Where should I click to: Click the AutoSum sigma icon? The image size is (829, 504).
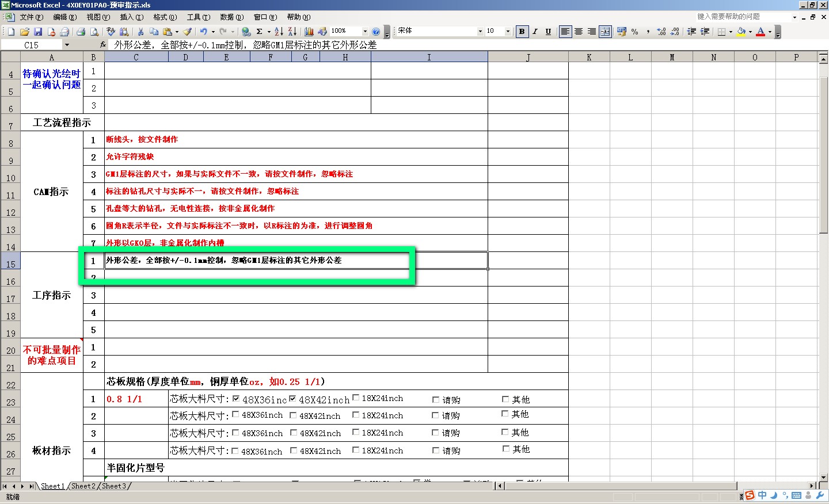point(259,32)
